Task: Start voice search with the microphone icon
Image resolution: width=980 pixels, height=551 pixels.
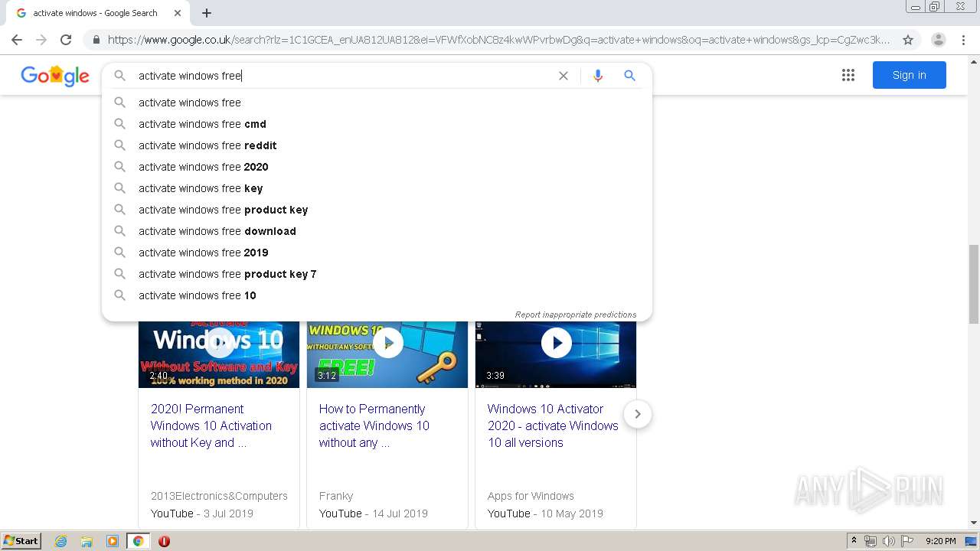Action: [x=598, y=76]
